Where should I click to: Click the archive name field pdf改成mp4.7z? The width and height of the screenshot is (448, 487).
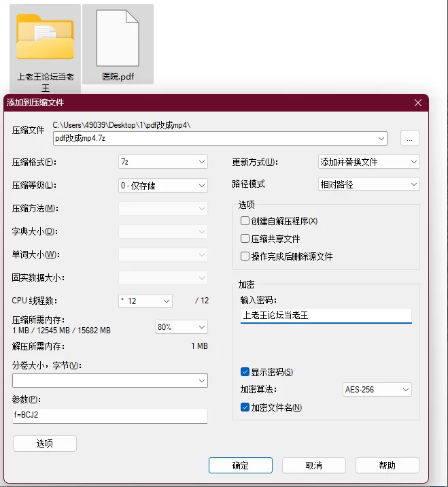coord(220,138)
